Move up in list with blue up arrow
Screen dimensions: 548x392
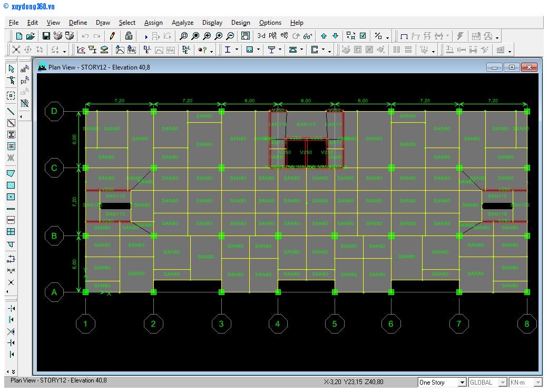click(x=324, y=36)
